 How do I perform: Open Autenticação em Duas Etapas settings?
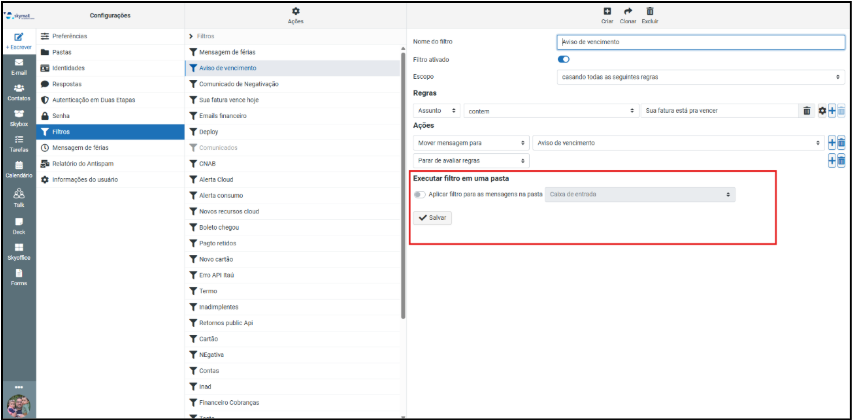pyautogui.click(x=98, y=99)
